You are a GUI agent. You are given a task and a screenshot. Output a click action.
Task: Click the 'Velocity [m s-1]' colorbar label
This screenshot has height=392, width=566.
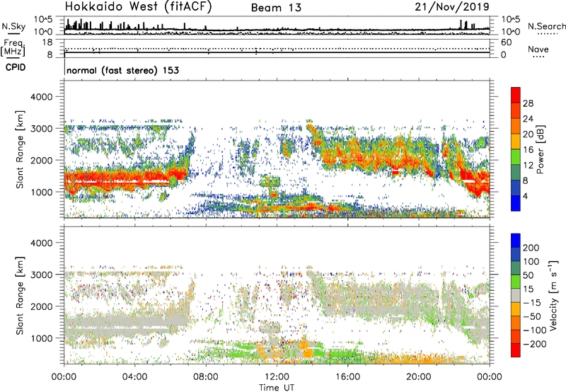pos(553,295)
